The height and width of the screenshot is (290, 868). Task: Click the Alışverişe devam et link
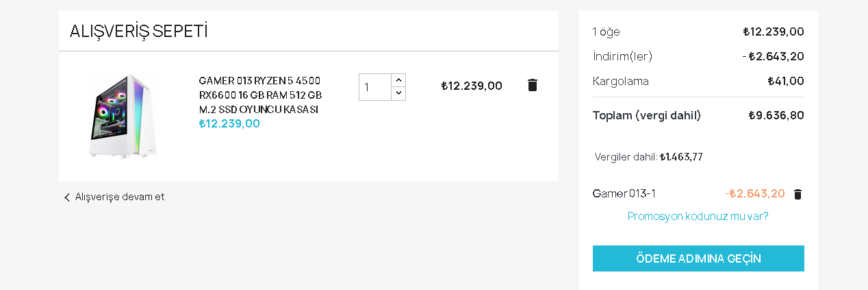(x=120, y=197)
